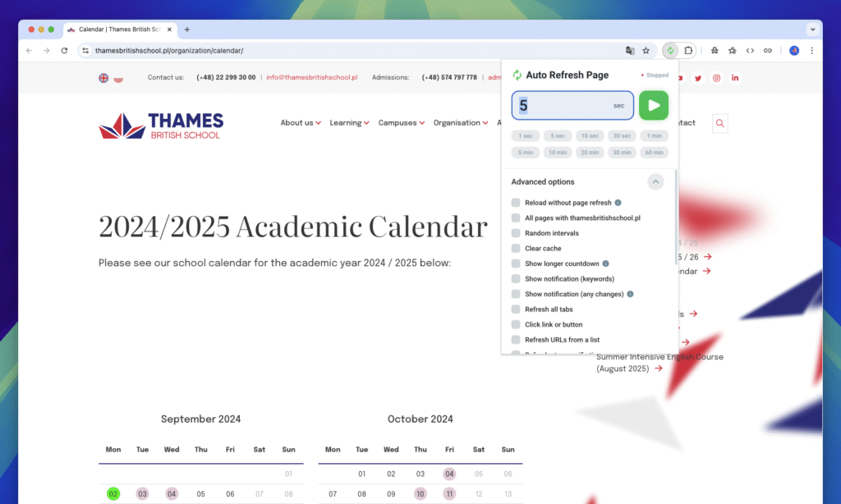This screenshot has width=841, height=504.
Task: Choose the 30 min preset
Action: [623, 153]
